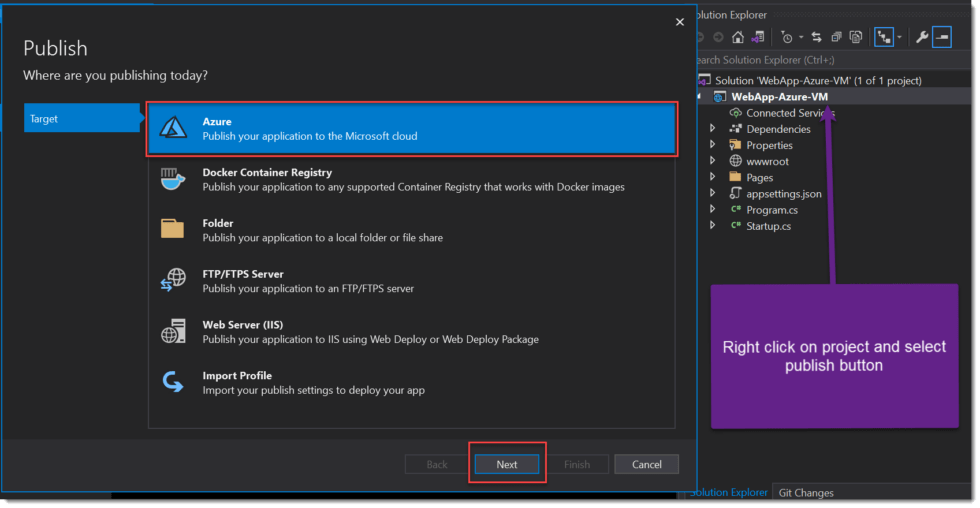Viewport: 980px width, 508px height.
Task: Click the Next button
Action: (507, 464)
